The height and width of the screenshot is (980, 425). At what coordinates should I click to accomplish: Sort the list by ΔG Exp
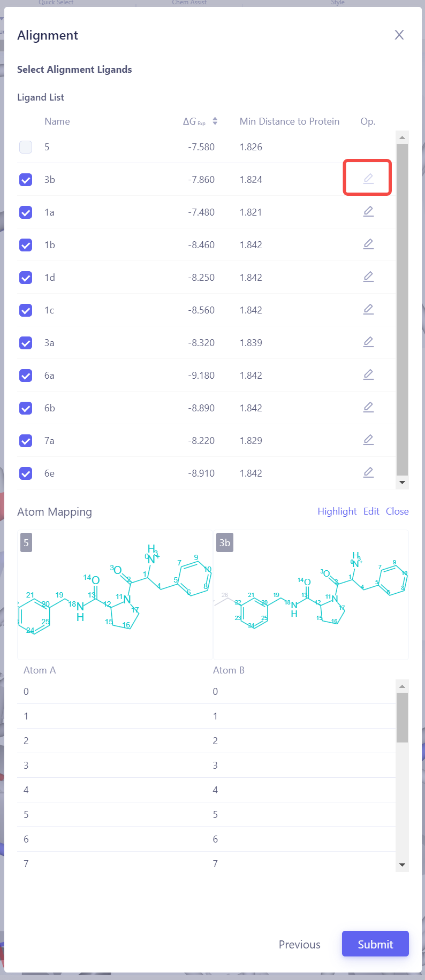click(x=216, y=121)
